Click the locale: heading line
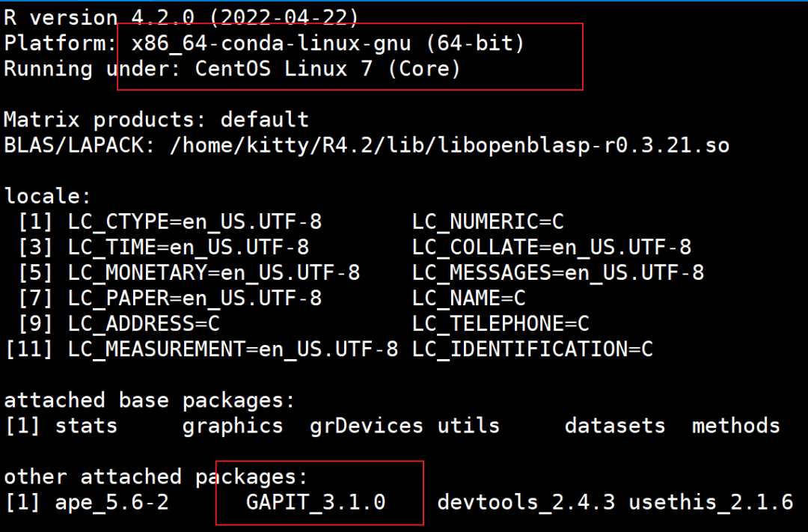Viewport: 808px width, 532px height. 47,197
